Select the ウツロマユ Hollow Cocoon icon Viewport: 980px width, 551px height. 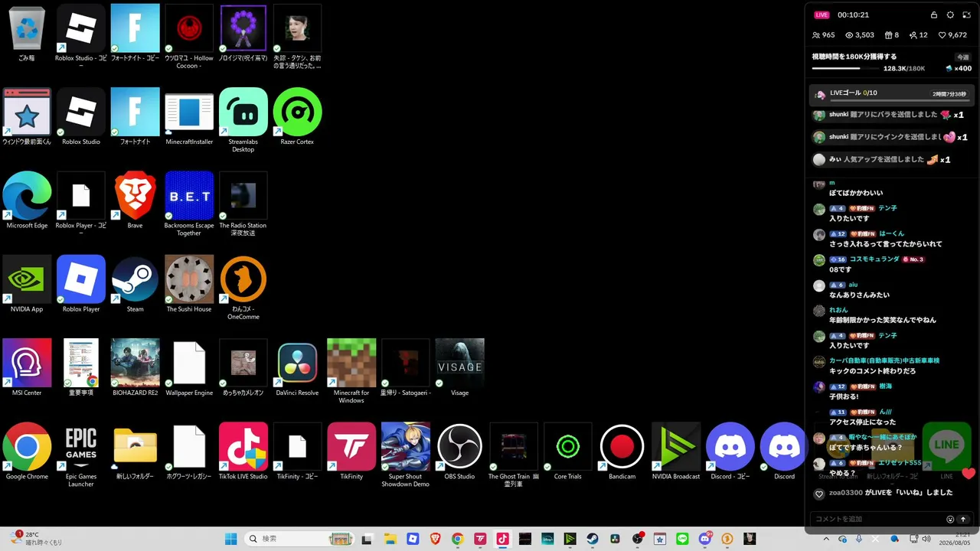point(189,37)
